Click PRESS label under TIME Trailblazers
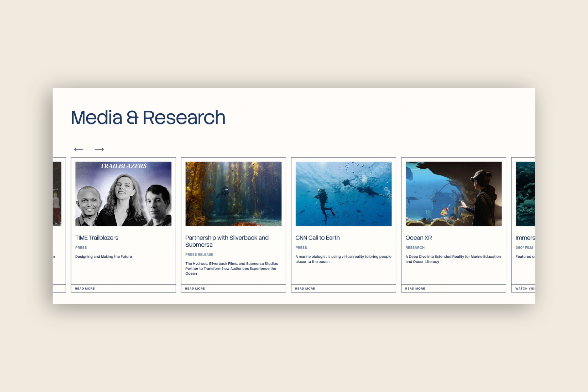The width and height of the screenshot is (588, 392). (81, 248)
